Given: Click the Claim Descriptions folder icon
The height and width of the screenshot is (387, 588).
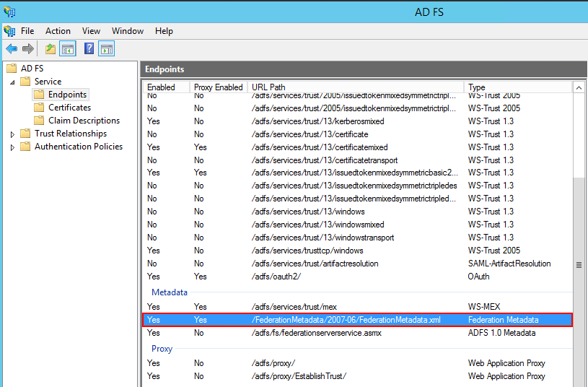Looking at the screenshot, I should pyautogui.click(x=39, y=121).
